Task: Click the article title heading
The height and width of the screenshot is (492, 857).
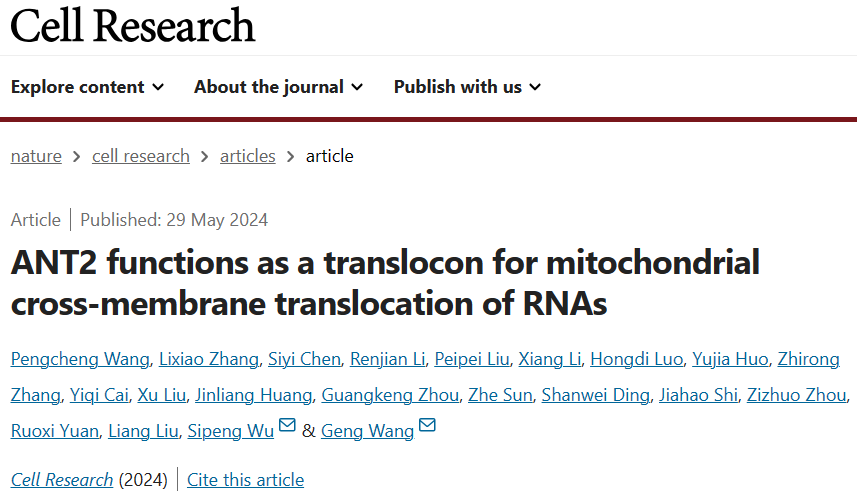Action: point(385,283)
